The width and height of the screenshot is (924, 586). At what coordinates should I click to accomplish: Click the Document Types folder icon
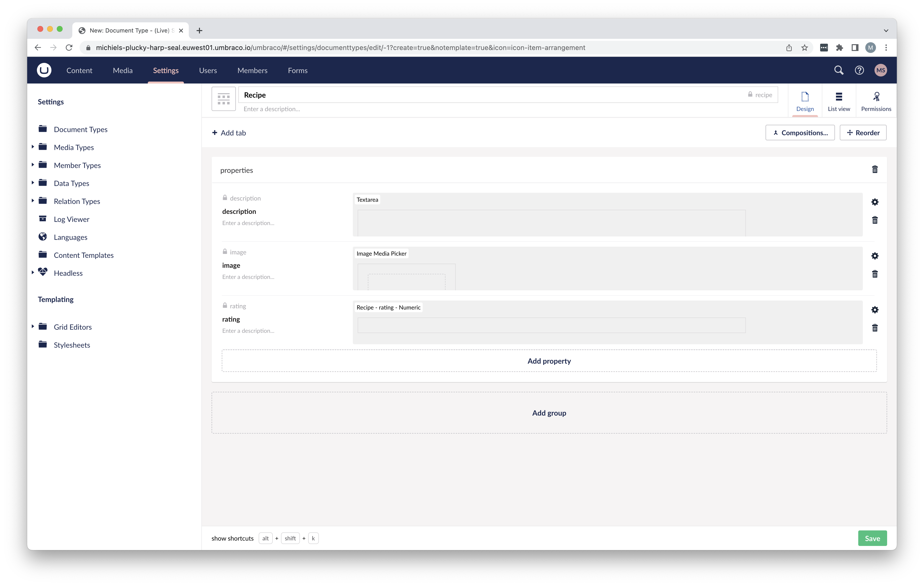point(43,129)
